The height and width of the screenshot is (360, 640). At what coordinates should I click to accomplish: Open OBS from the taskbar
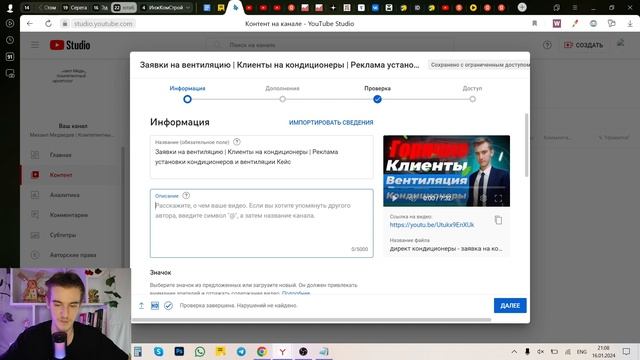pos(303,351)
